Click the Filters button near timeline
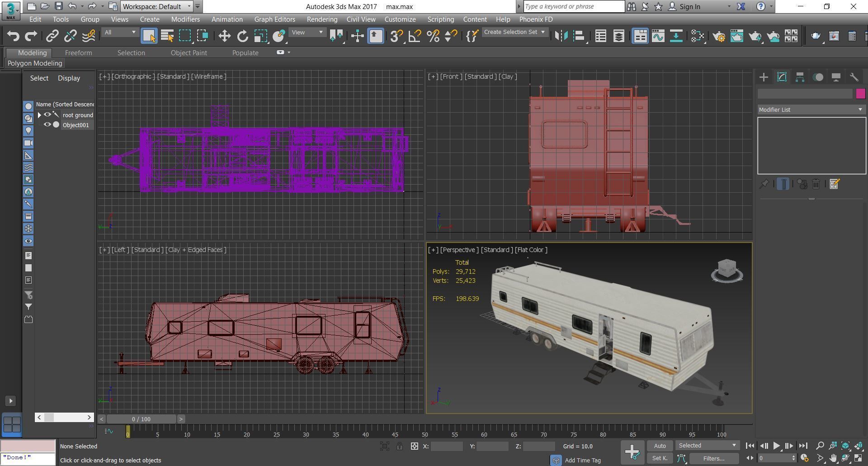 pos(715,458)
